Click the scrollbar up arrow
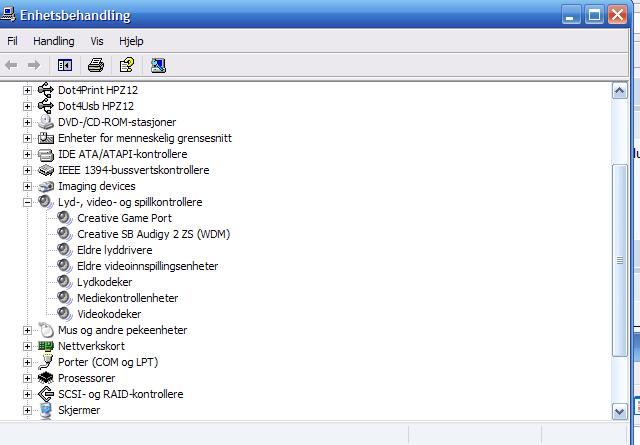Screen dimensions: 640x445 (620, 91)
